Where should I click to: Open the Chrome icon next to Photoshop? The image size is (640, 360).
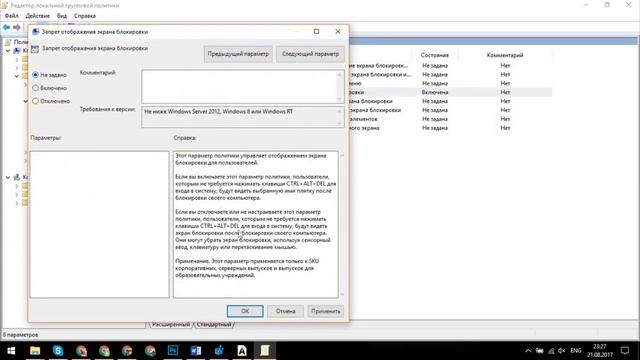(150, 351)
